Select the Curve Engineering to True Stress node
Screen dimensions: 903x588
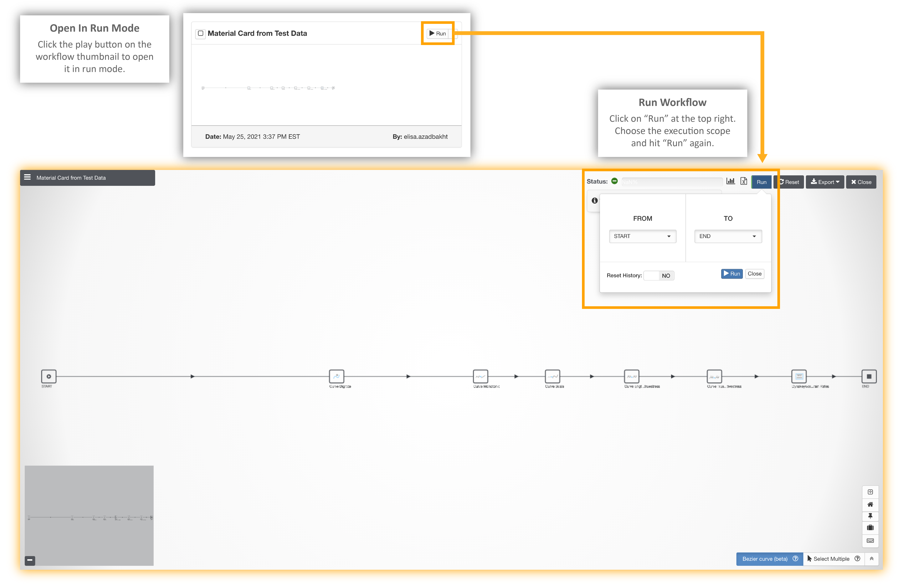coord(632,376)
